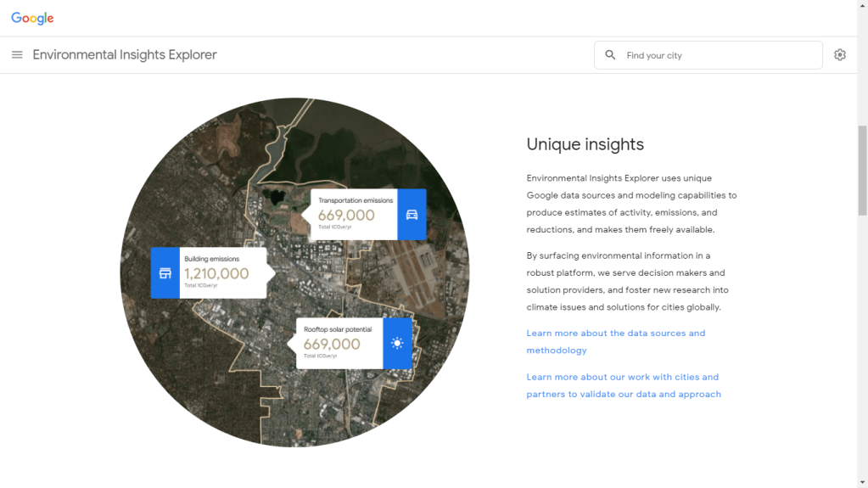Image resolution: width=868 pixels, height=488 pixels.
Task: Focus the Find your city search field
Action: [x=717, y=55]
